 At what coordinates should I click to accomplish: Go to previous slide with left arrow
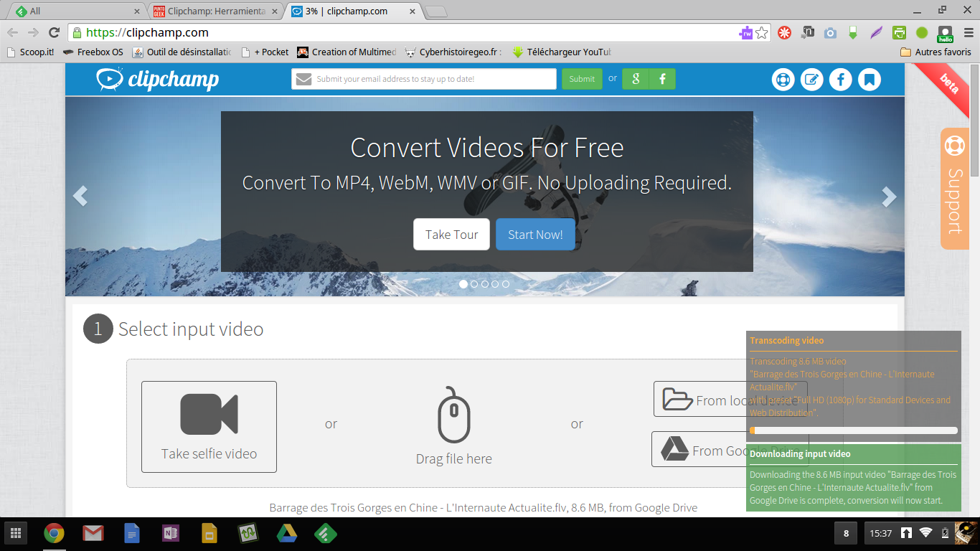click(80, 196)
